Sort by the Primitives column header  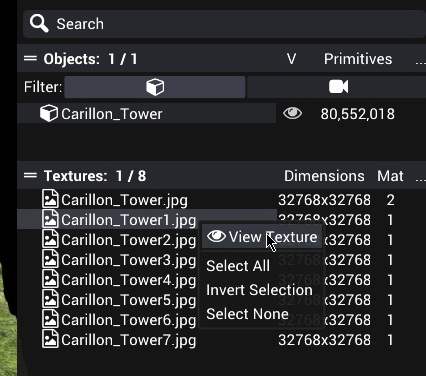pos(358,59)
